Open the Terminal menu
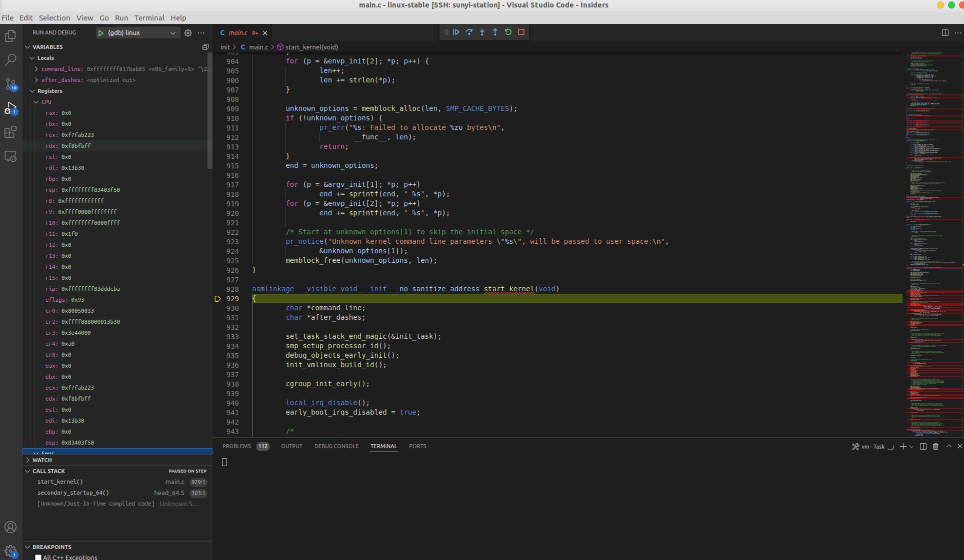Screen dimensions: 964x560 149,18
